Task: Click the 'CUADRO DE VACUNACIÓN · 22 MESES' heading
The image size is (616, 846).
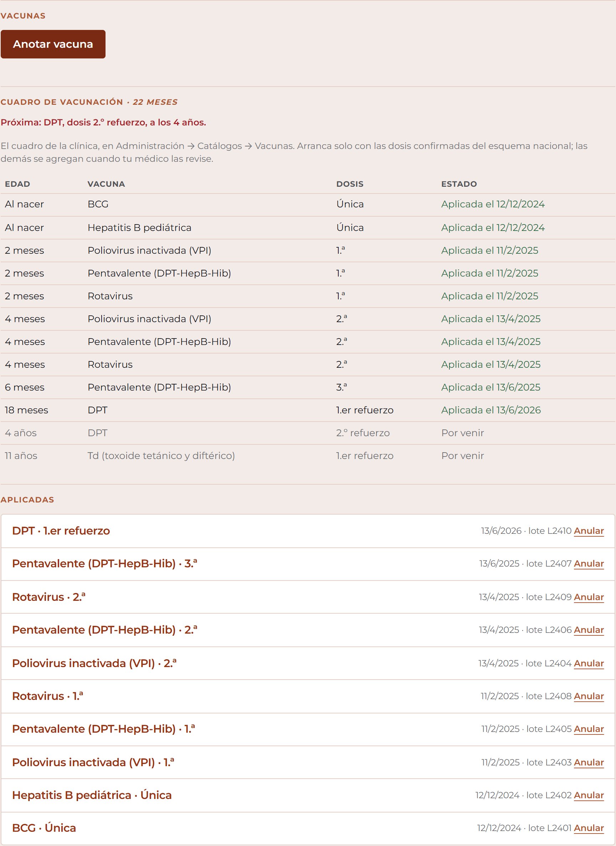Action: coord(89,102)
